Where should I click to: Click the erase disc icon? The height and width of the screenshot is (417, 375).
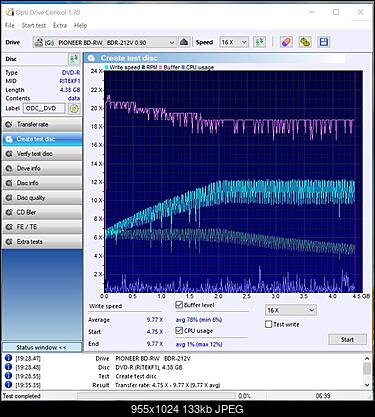286,42
